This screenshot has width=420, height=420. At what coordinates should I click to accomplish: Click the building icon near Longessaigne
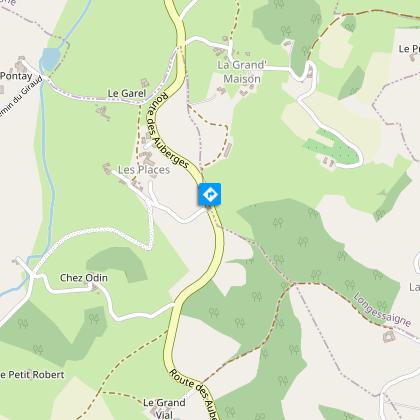(x=389, y=336)
